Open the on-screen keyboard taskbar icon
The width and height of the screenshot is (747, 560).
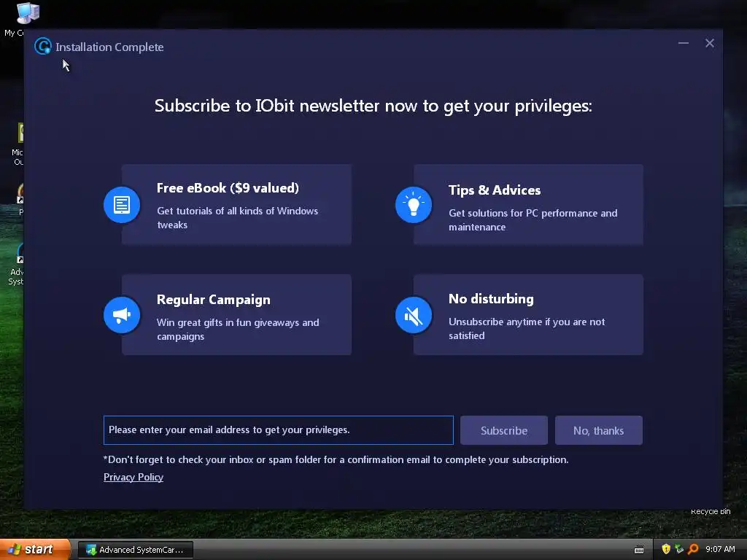click(639, 550)
